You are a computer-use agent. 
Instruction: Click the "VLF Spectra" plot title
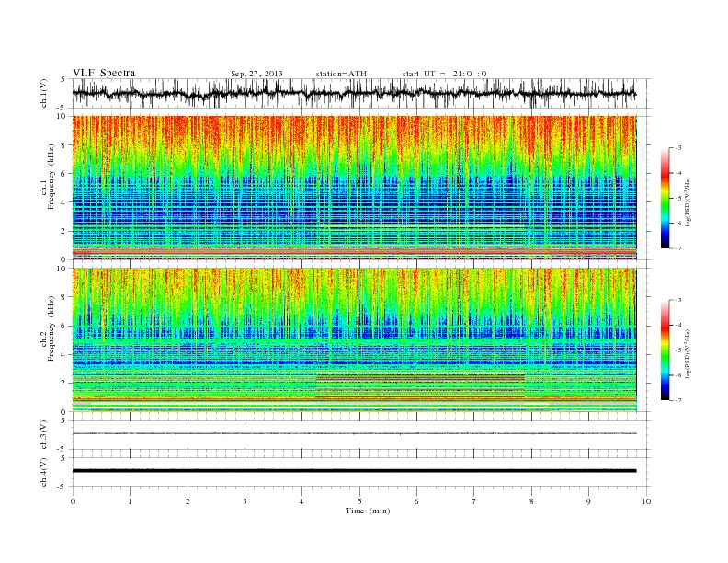point(104,73)
